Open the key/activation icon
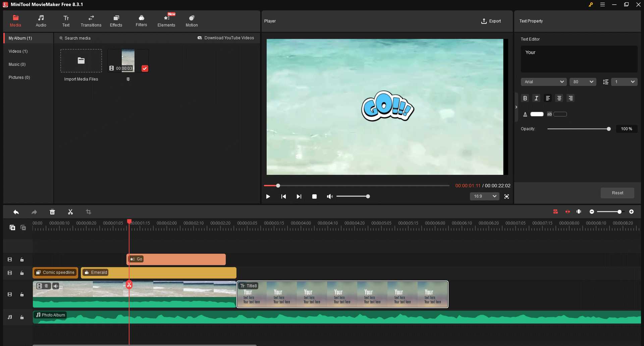The width and height of the screenshot is (644, 346). [x=591, y=5]
